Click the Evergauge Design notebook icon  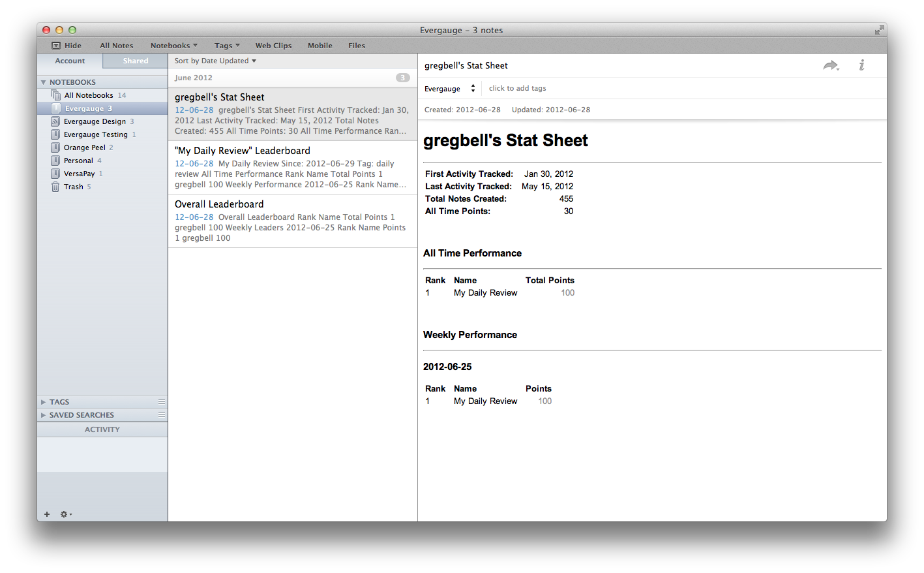click(55, 121)
